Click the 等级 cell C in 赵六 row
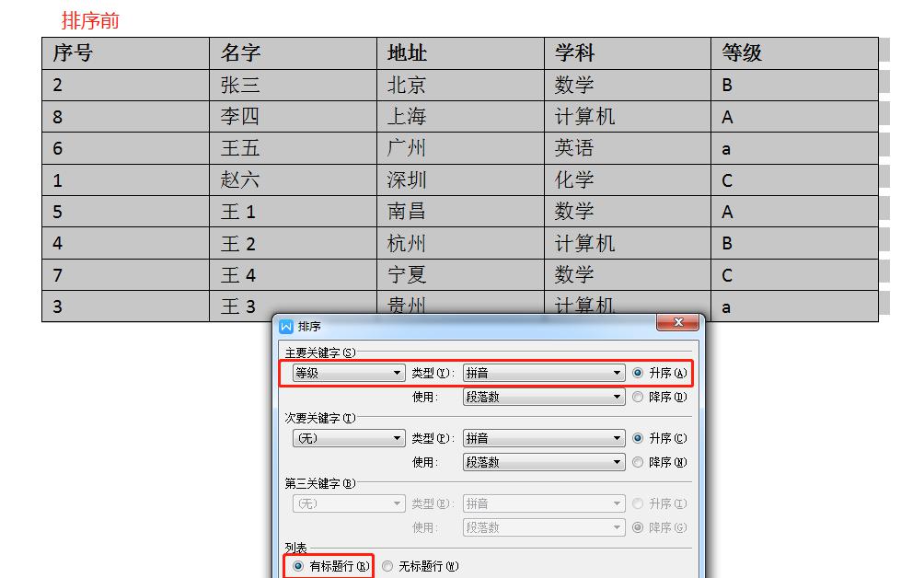 click(794, 180)
